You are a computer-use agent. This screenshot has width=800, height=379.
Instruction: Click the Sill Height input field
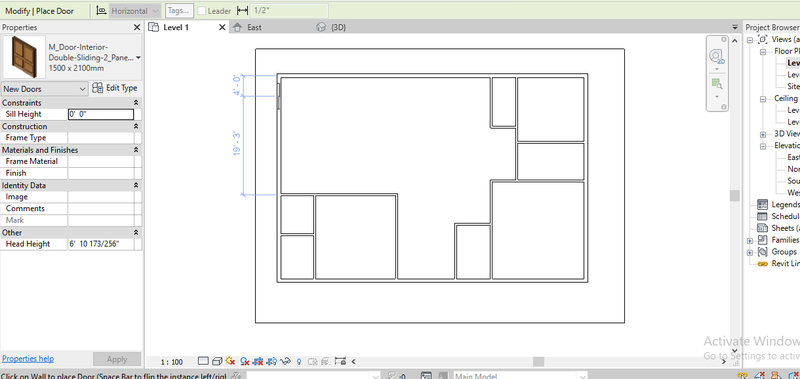click(x=101, y=114)
